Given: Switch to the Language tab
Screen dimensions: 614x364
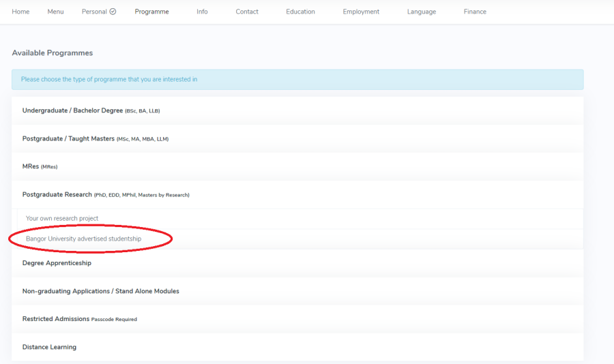Looking at the screenshot, I should pyautogui.click(x=422, y=12).
